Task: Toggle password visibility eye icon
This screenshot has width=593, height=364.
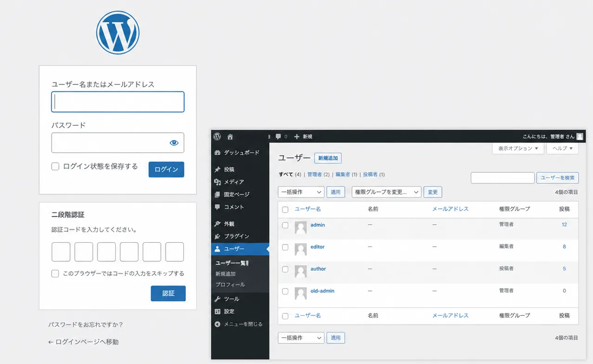Action: pyautogui.click(x=174, y=143)
